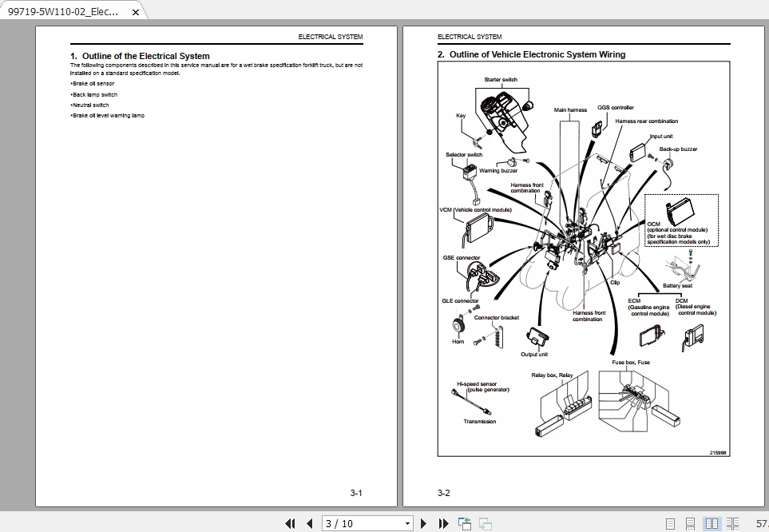
Task: Navigate forward in page history
Action: click(486, 522)
